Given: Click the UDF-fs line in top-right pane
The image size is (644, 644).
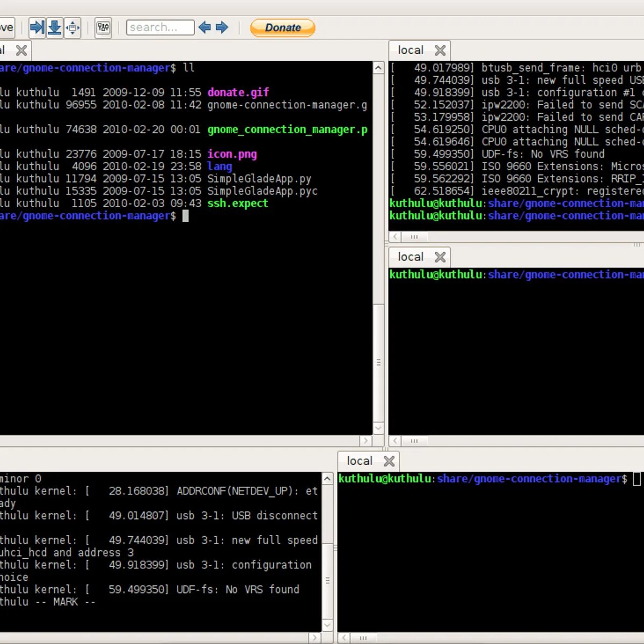Looking at the screenshot, I should (x=497, y=154).
